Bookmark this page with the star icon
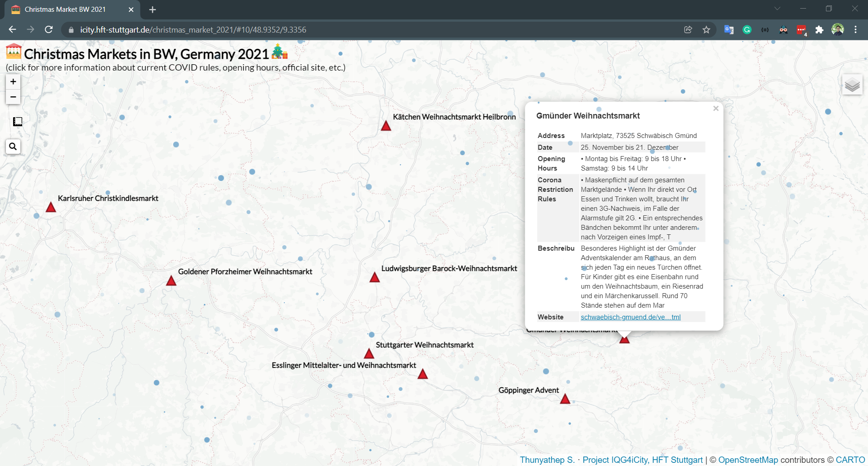 pyautogui.click(x=706, y=29)
